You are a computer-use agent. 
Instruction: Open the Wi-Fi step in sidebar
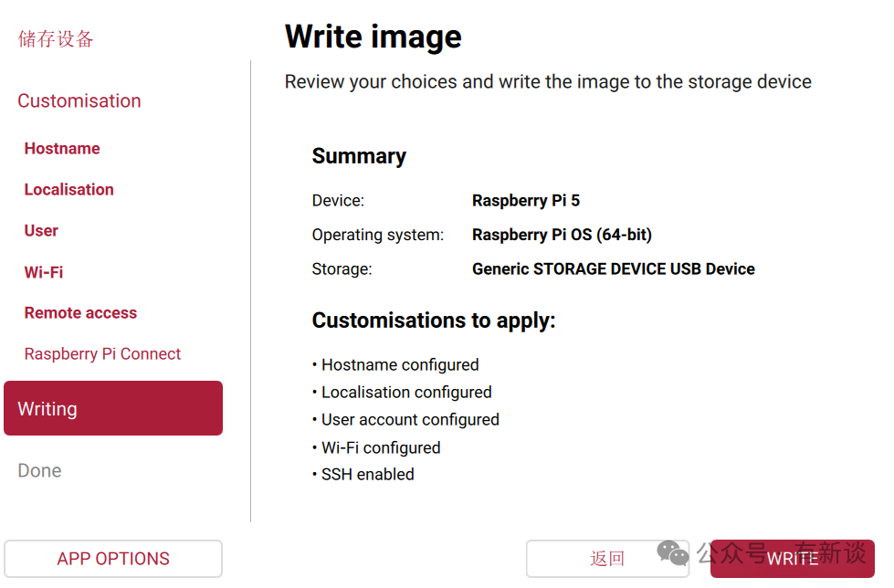click(44, 272)
